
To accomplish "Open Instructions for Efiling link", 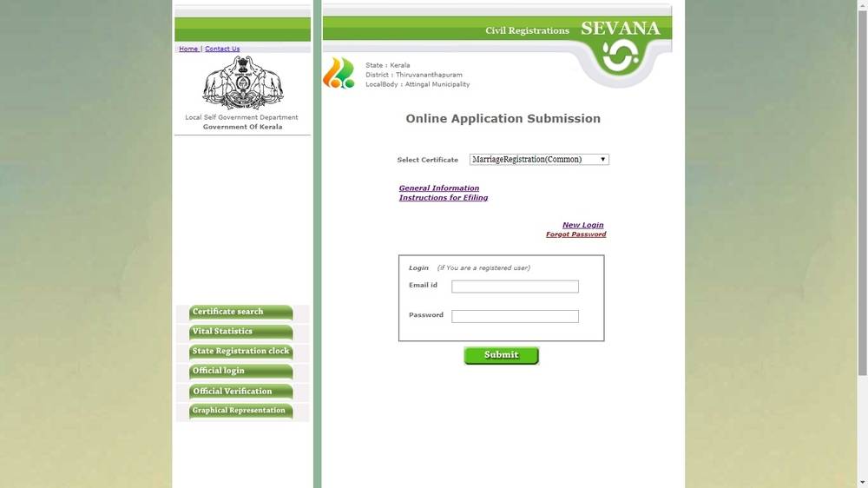I will point(444,198).
